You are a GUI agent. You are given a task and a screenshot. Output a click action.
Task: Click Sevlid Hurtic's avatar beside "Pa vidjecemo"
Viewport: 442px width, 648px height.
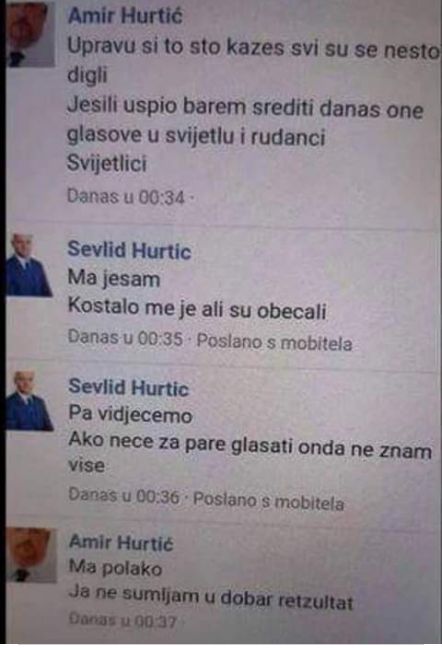click(29, 401)
